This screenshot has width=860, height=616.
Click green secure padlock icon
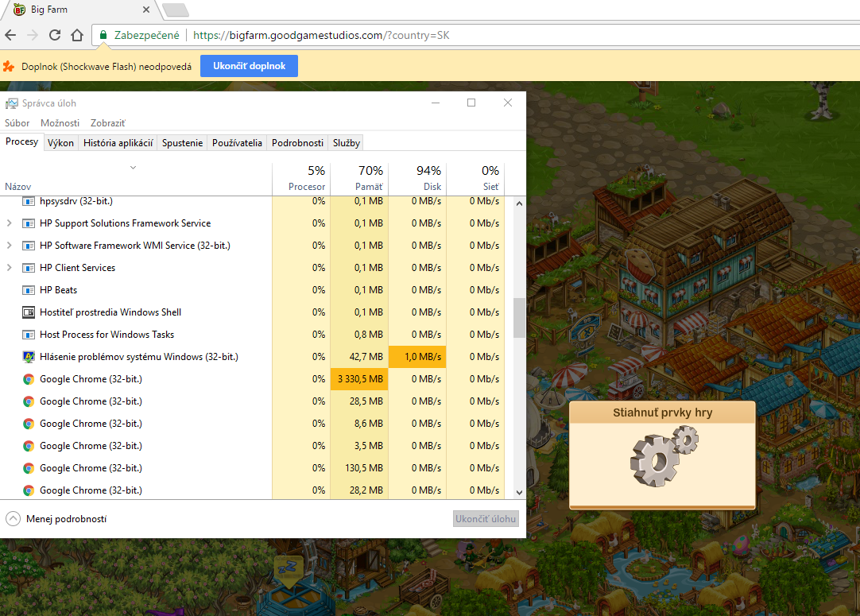click(x=103, y=35)
